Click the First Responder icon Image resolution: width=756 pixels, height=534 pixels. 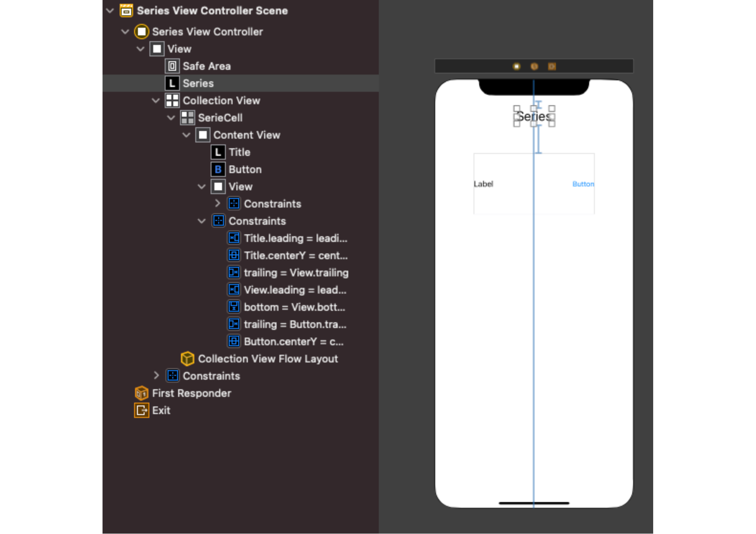pyautogui.click(x=141, y=393)
